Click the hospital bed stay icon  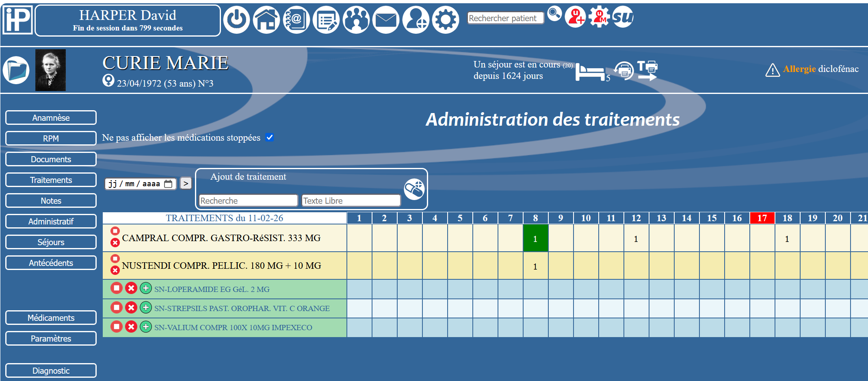pos(590,72)
